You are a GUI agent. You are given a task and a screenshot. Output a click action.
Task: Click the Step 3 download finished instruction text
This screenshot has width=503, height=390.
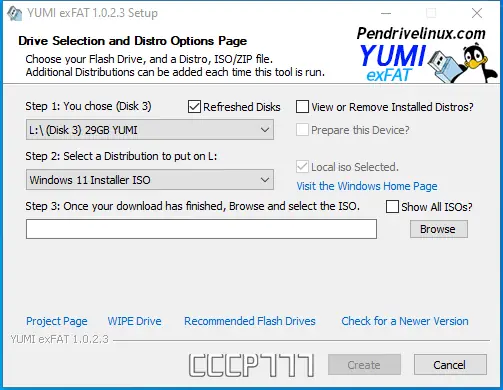click(x=193, y=206)
